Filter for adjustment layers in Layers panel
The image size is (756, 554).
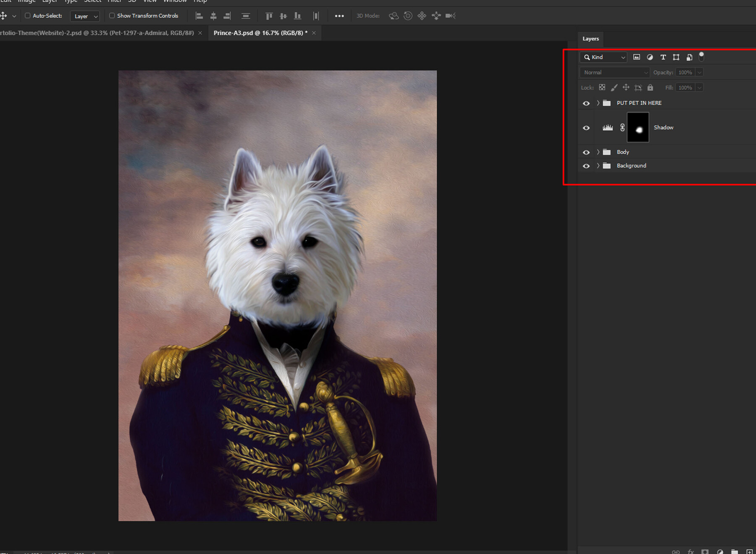(x=650, y=57)
